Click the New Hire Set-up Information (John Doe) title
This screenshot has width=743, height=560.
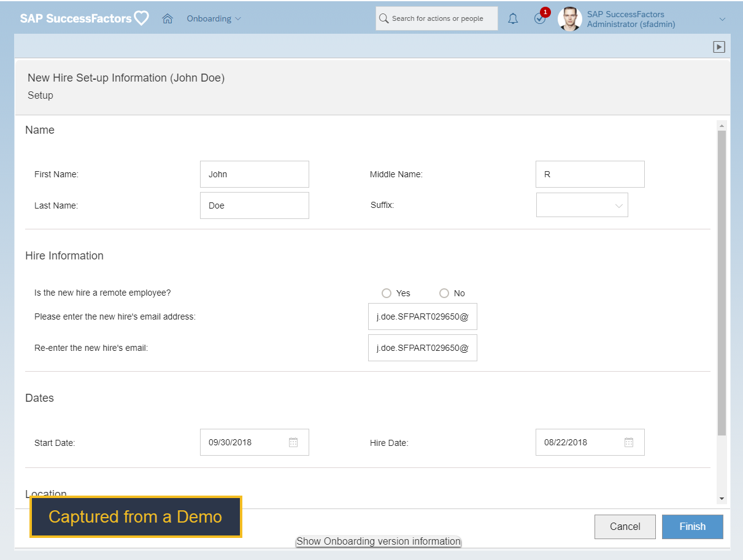coord(126,78)
